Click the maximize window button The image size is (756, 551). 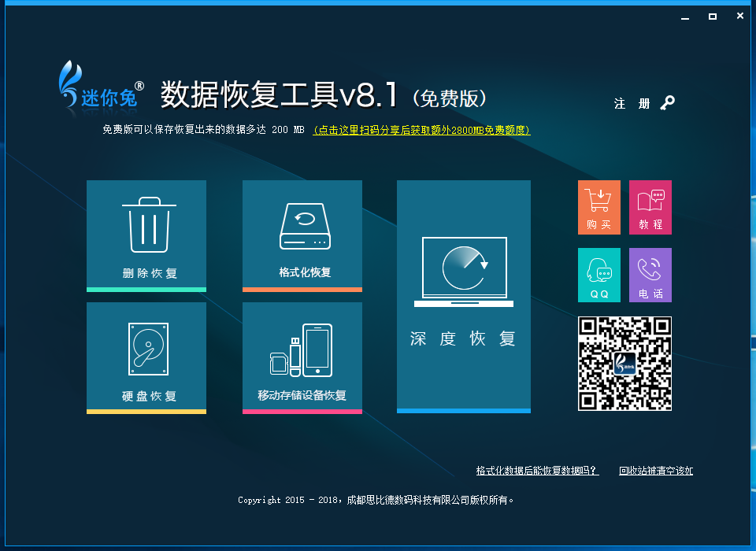point(712,15)
